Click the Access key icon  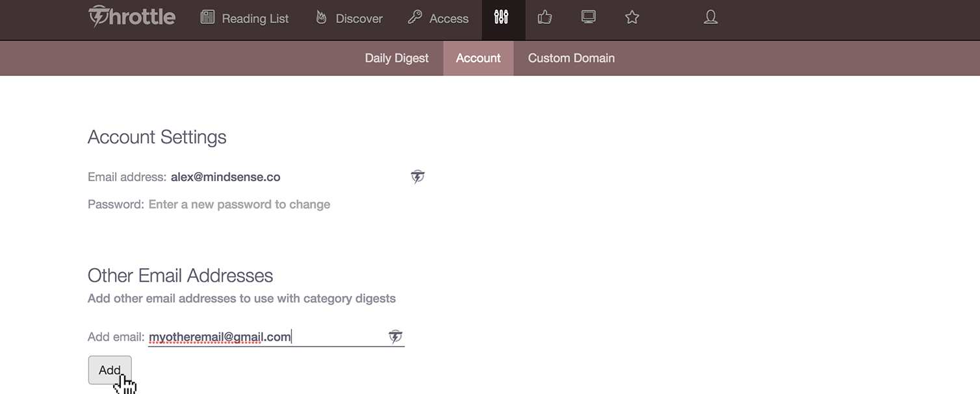(415, 18)
